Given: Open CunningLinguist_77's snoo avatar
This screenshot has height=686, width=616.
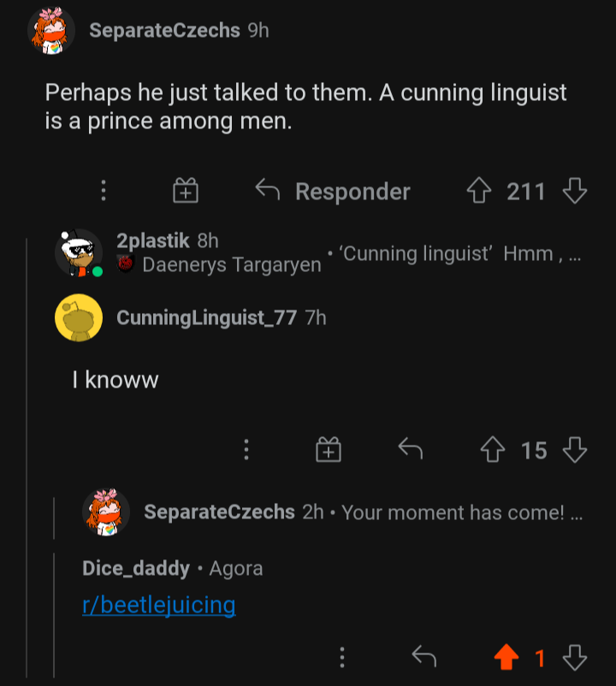Looking at the screenshot, I should click(x=78, y=318).
